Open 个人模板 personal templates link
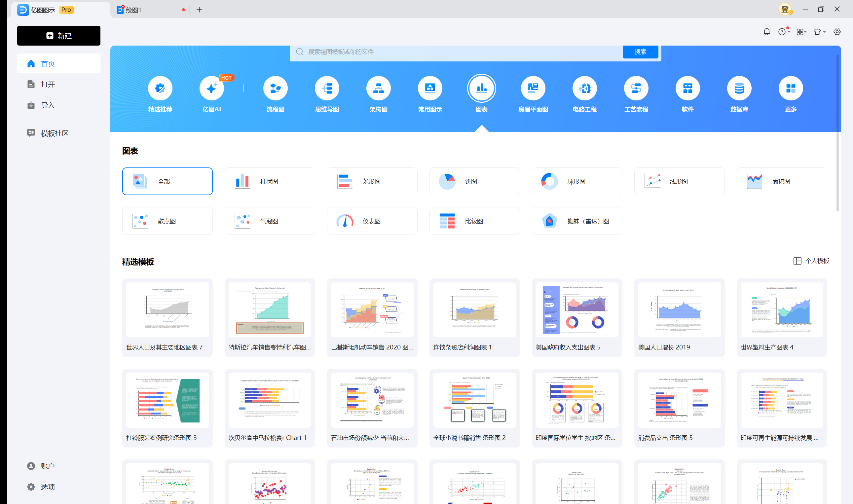The width and height of the screenshot is (853, 504). pyautogui.click(x=811, y=261)
